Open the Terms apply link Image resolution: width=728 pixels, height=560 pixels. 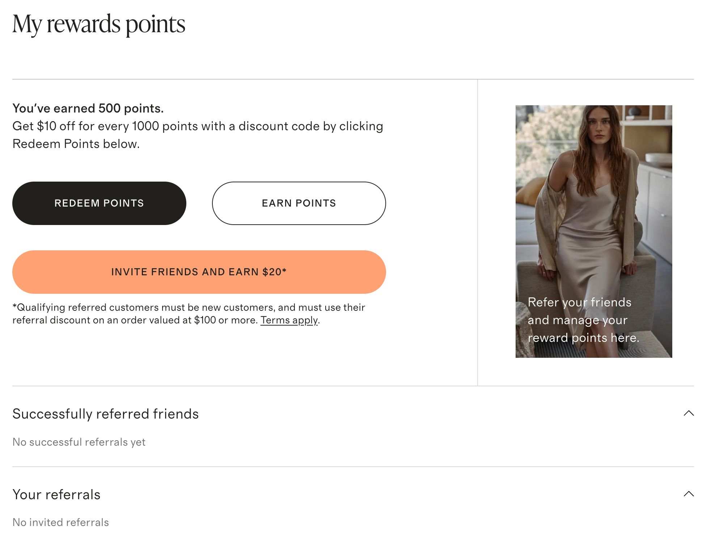[288, 320]
